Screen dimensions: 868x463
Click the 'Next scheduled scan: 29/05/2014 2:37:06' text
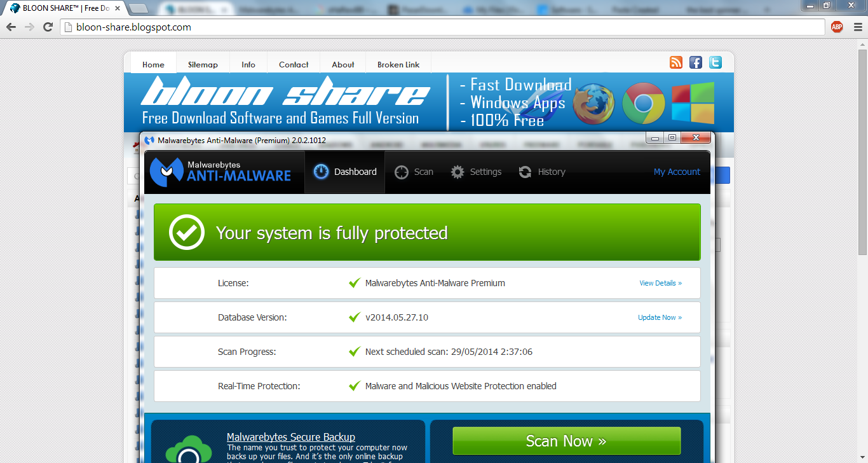point(449,352)
